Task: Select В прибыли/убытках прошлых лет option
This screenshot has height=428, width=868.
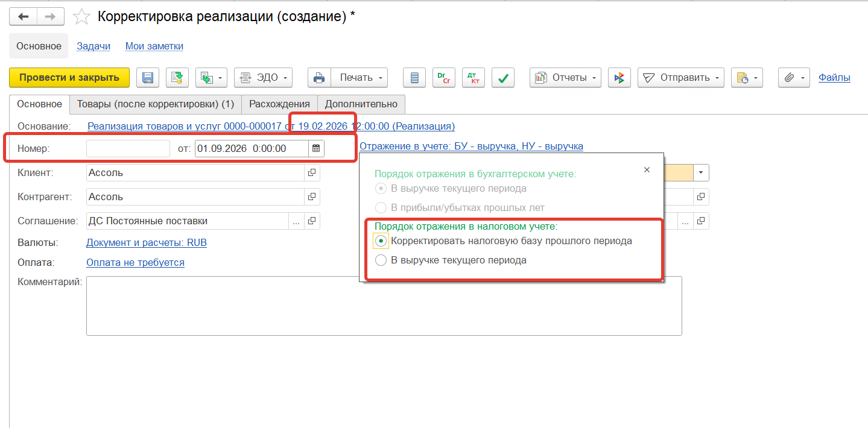Action: 460,208
